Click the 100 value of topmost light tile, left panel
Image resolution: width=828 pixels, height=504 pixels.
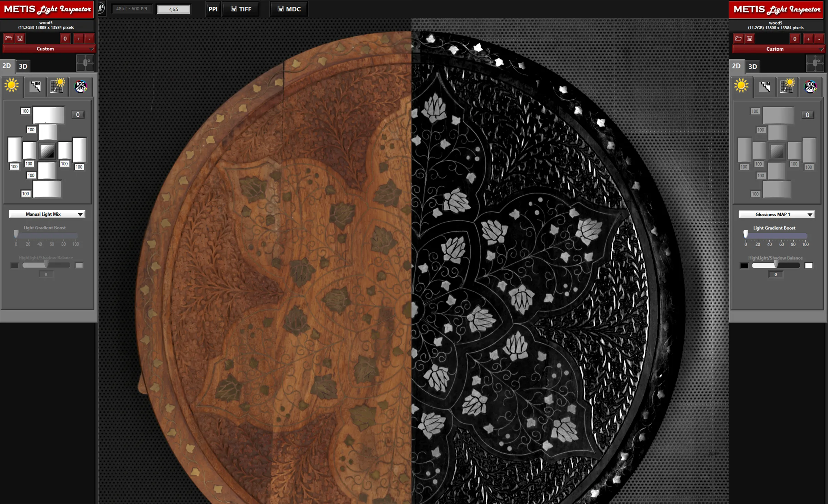click(x=25, y=111)
